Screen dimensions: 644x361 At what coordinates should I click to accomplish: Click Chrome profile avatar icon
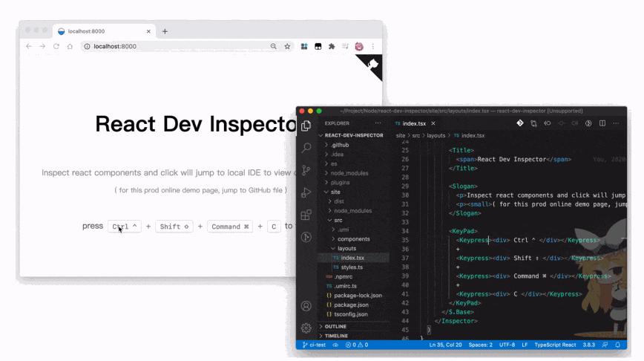point(359,47)
